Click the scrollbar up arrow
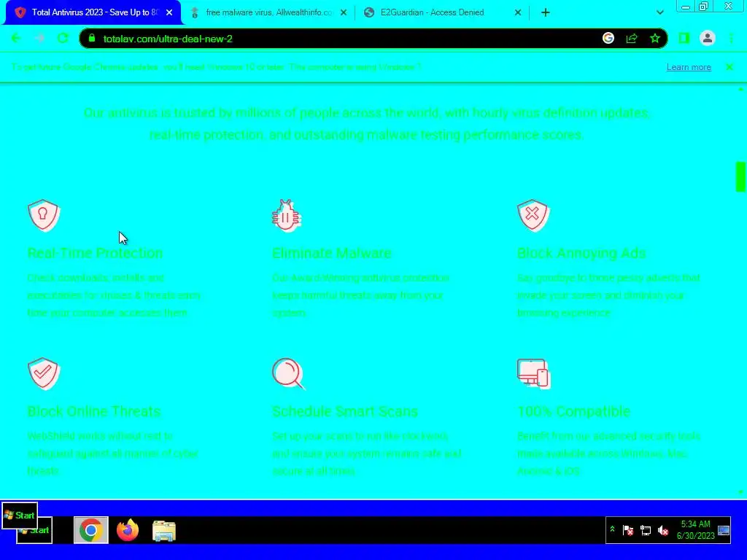 pyautogui.click(x=740, y=89)
